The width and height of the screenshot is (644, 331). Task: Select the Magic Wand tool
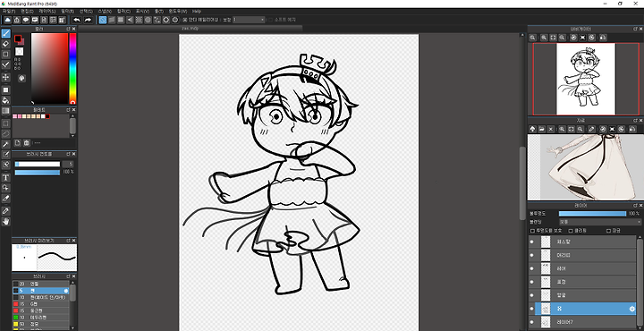[x=5, y=144]
